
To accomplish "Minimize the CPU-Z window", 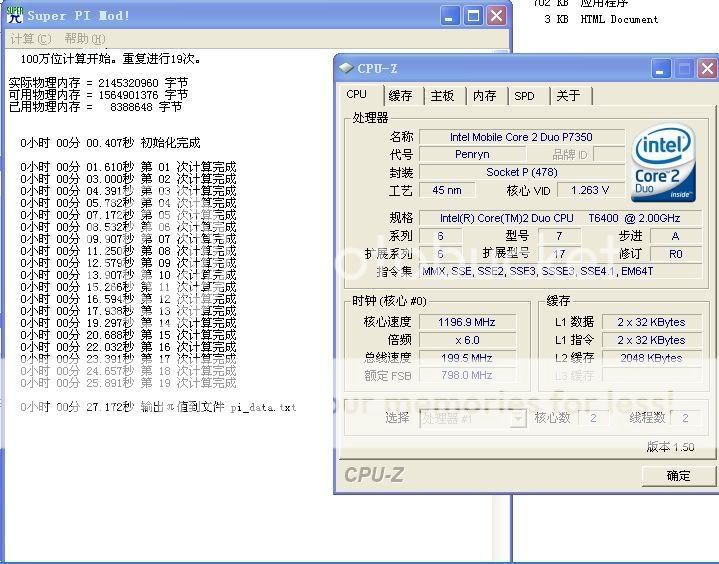I will point(660,69).
